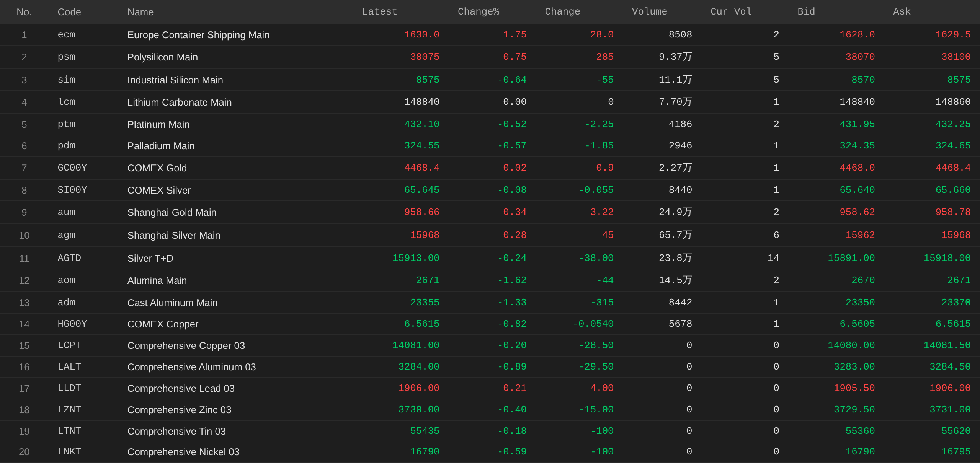Select Comprehensive Aluminum 03 row
Screen dimensions: 980x469
pos(490,367)
